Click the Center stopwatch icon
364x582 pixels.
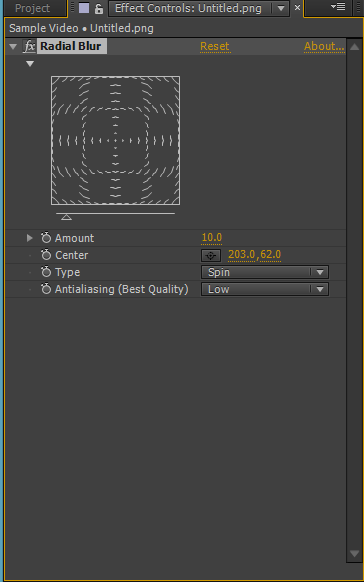(46, 255)
